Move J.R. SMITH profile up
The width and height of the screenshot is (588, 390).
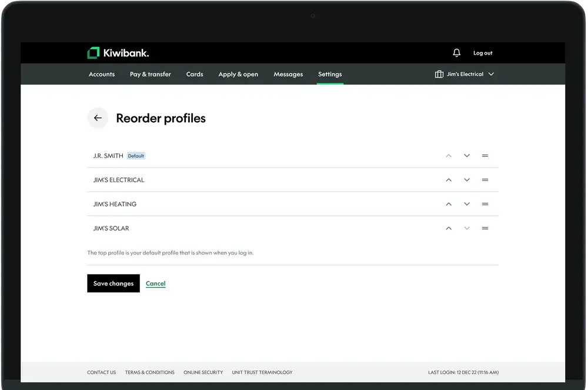click(x=449, y=156)
